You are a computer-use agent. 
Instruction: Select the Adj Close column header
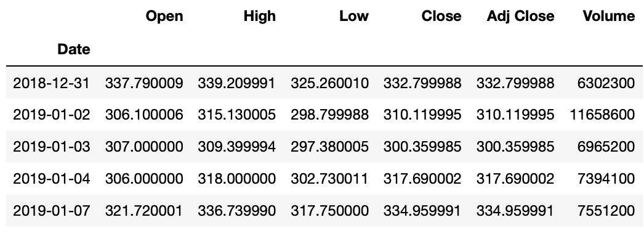click(520, 16)
